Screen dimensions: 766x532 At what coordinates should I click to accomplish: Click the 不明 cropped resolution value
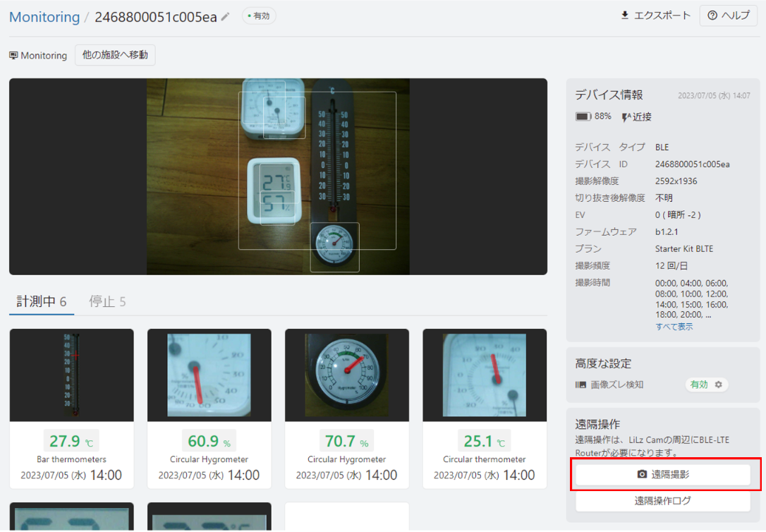coord(664,198)
